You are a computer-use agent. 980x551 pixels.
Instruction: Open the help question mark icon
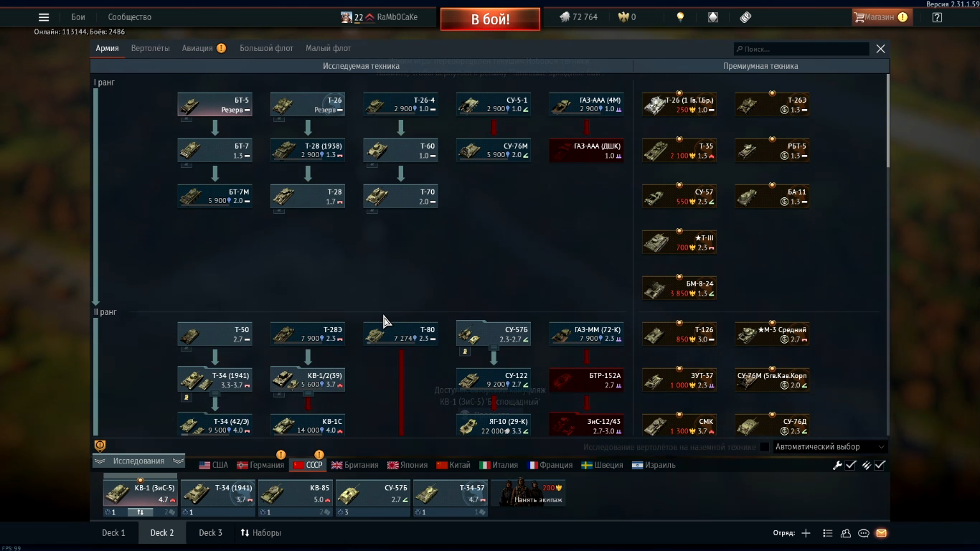pyautogui.click(x=937, y=17)
